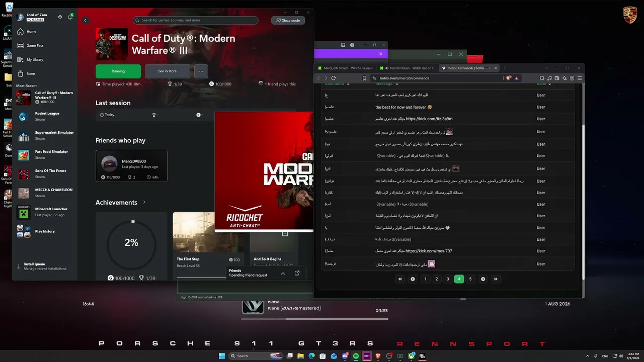The width and height of the screenshot is (644, 362).
Task: Open the Brave Shields lion icon
Action: point(509,78)
